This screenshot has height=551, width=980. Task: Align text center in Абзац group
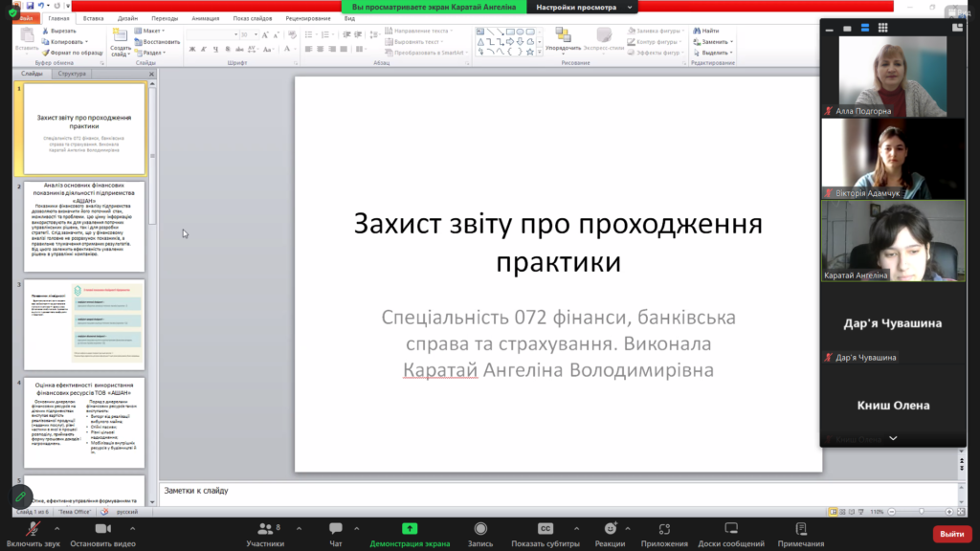[x=320, y=50]
